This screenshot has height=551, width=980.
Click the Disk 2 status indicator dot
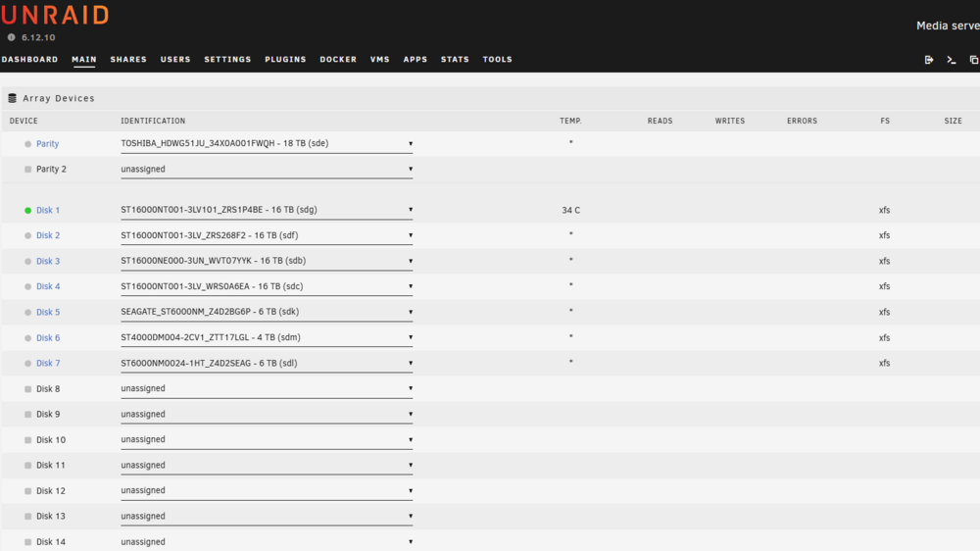[27, 235]
